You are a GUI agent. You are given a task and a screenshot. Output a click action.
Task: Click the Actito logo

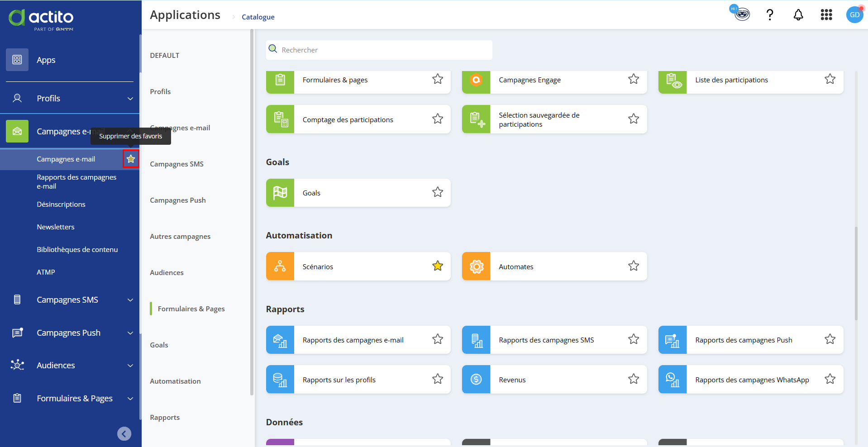click(x=41, y=19)
